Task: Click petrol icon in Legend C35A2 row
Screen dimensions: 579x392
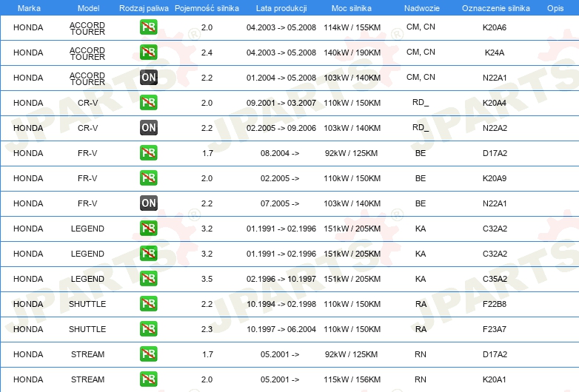Action: tap(148, 278)
